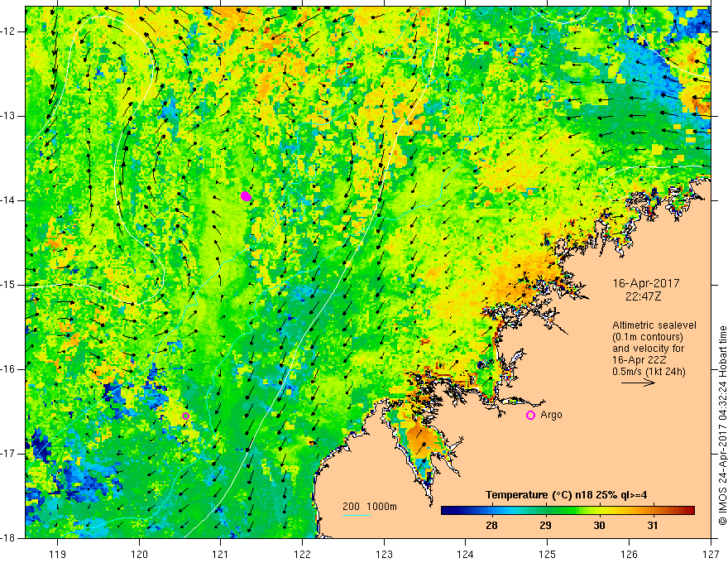
Task: Click the '200 1000m' bathymetry legend label
Action: pyautogui.click(x=370, y=507)
